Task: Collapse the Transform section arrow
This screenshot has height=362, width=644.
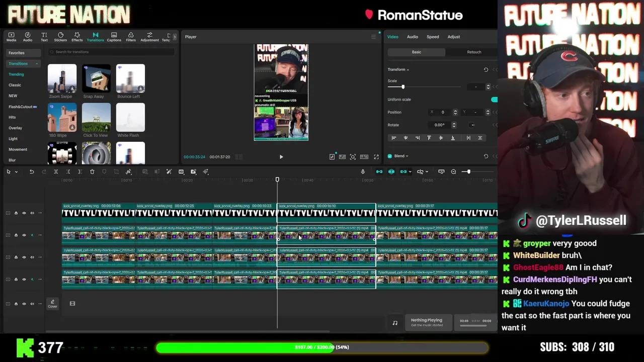Action: 408,70
